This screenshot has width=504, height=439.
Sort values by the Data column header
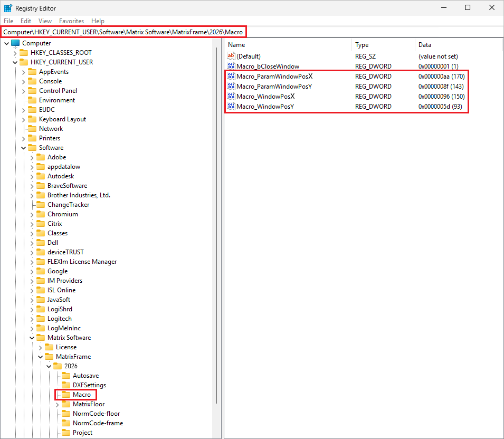tap(459, 45)
